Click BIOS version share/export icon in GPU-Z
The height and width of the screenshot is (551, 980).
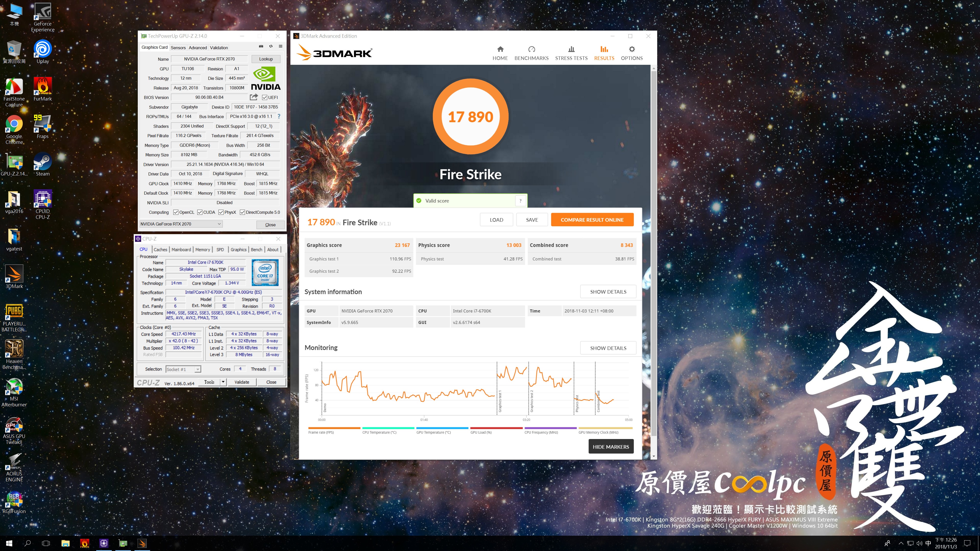(x=254, y=97)
